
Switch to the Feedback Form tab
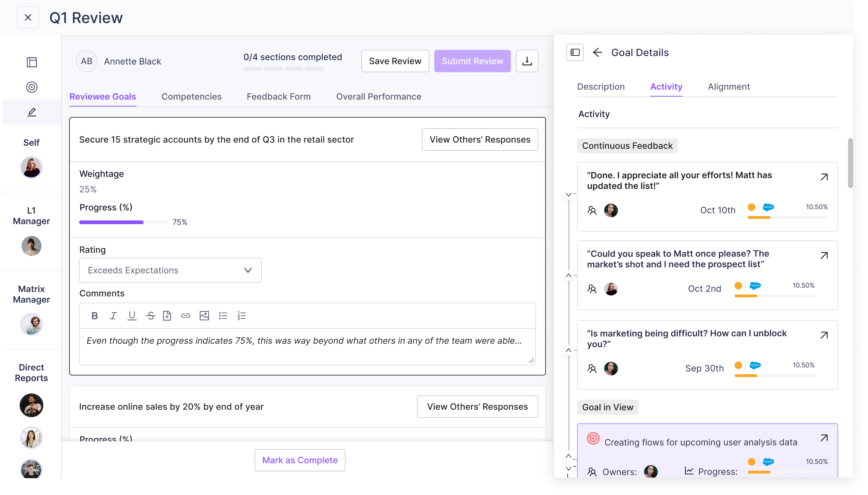279,97
